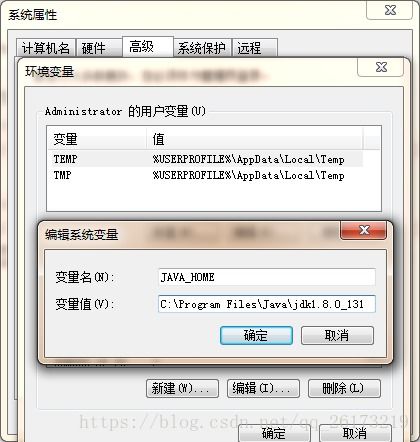The height and width of the screenshot is (442, 420).
Task: Select the TEMP user variable row
Action: [205, 159]
